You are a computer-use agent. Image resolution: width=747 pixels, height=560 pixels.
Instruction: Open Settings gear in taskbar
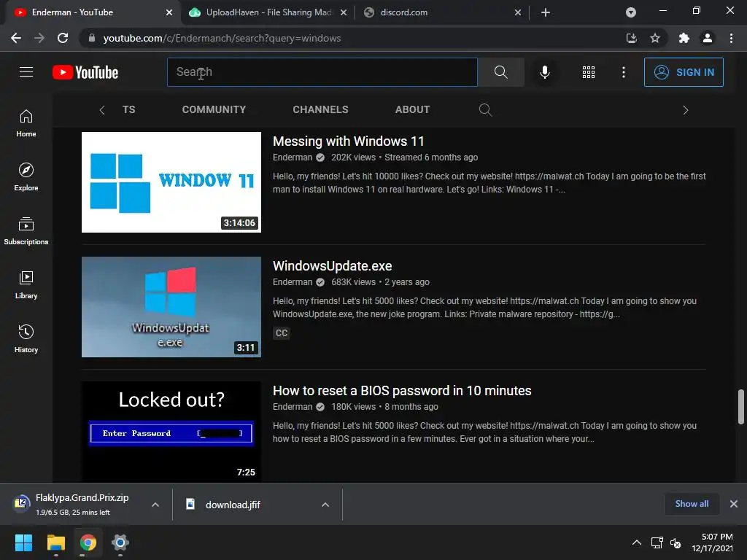pyautogui.click(x=120, y=542)
